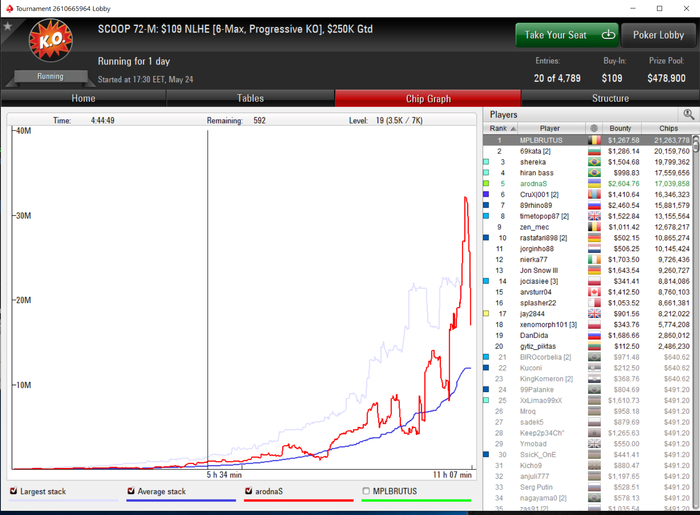Select eliminated player SsicK_OnE
The width and height of the screenshot is (700, 515).
(588, 454)
